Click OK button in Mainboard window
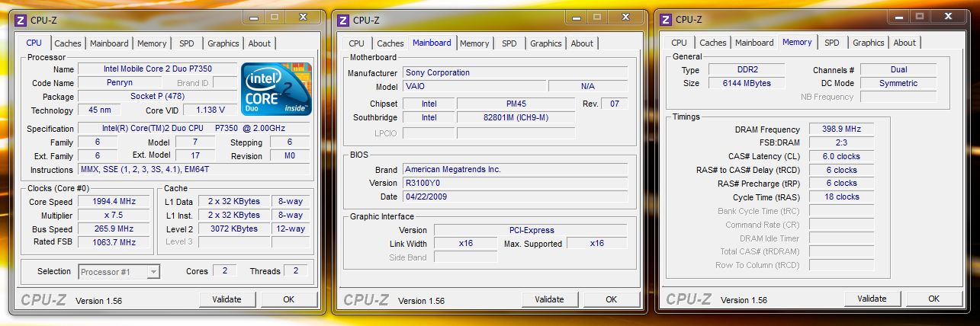980x326 pixels. [x=611, y=299]
